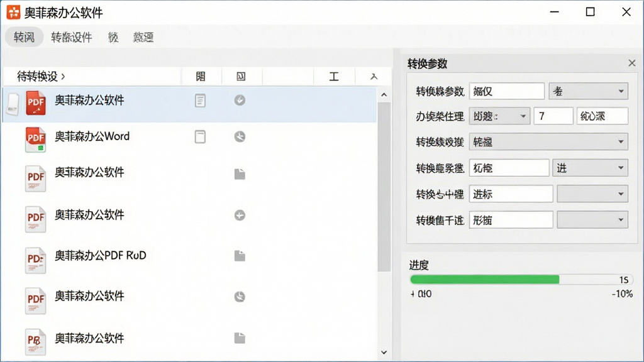
Task: Click the 待转换设 header text
Action: coord(37,76)
